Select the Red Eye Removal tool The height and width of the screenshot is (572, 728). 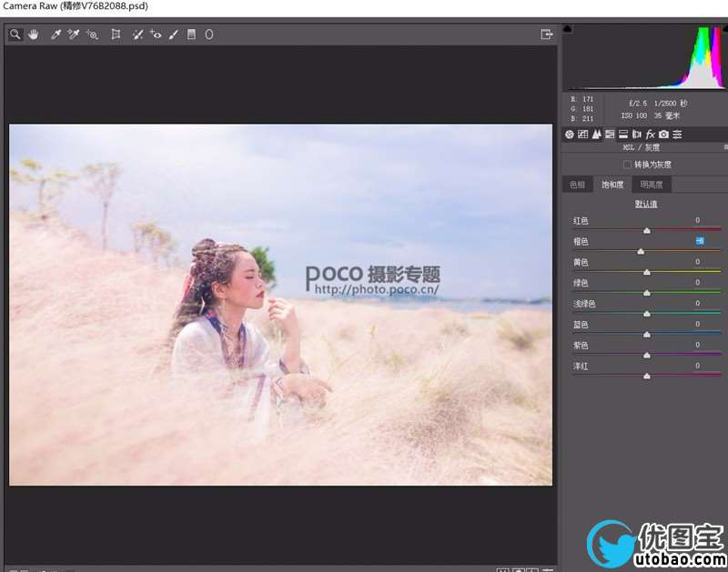click(x=156, y=35)
